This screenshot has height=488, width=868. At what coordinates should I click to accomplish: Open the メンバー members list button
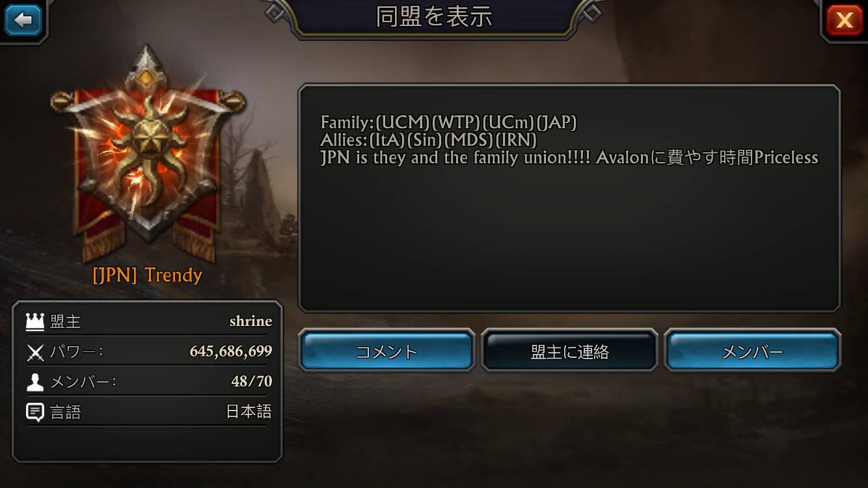pyautogui.click(x=752, y=351)
